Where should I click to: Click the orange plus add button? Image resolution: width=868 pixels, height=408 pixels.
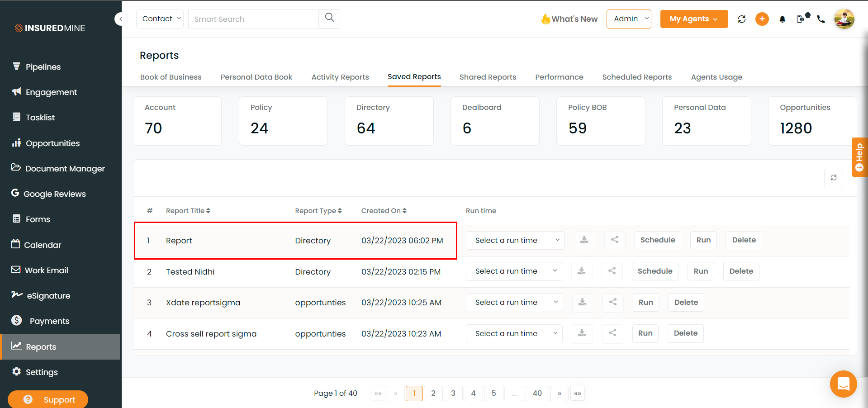coord(762,19)
